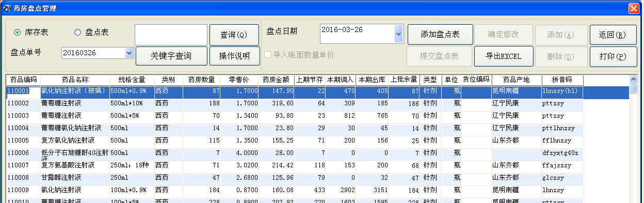Click the app icon in title bar

pos(7,8)
